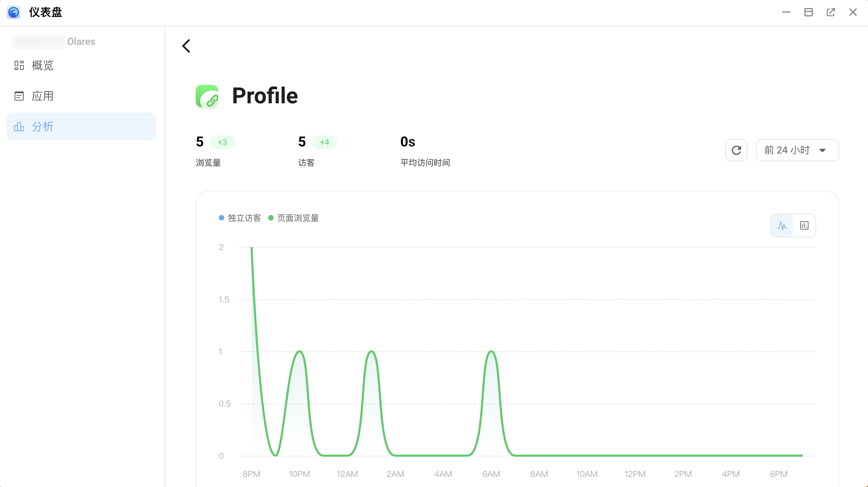Toggle the 页面浏览量 legend series
This screenshot has height=487, width=868.
294,218
